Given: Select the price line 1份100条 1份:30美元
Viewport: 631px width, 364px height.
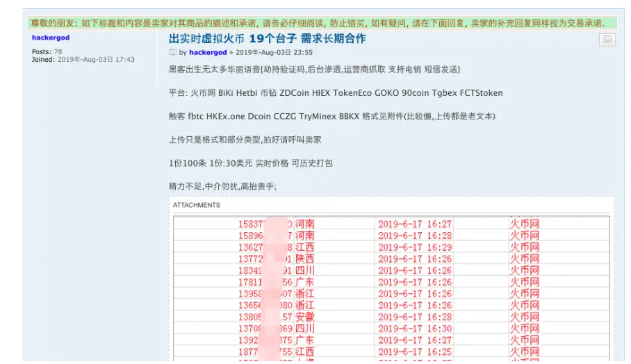Looking at the screenshot, I should pos(251,163).
